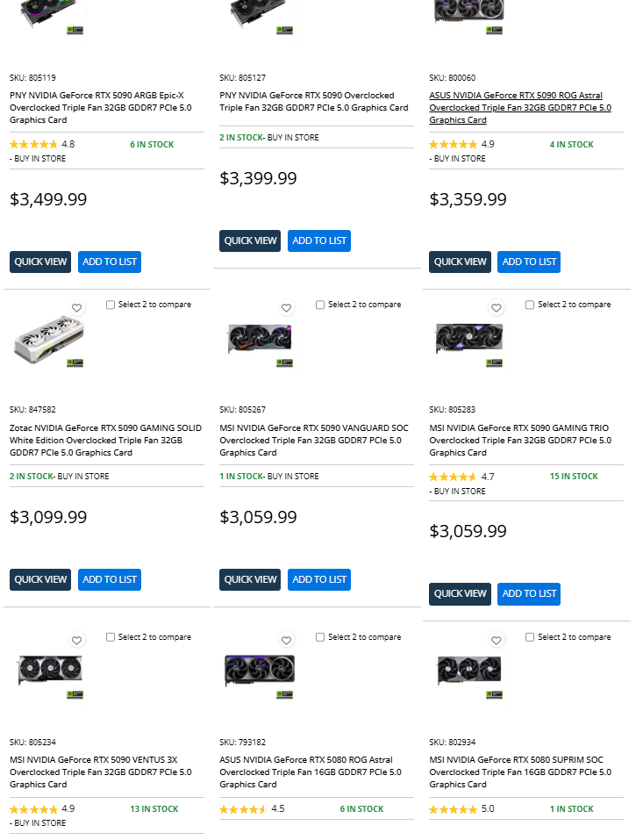Favorite the ASUS RTX 5080 ROG Astral card
643x840 pixels.
pyautogui.click(x=287, y=641)
